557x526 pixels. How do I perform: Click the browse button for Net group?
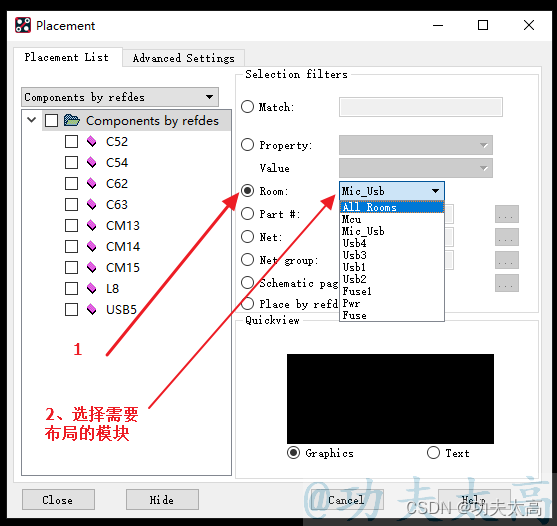(x=507, y=260)
